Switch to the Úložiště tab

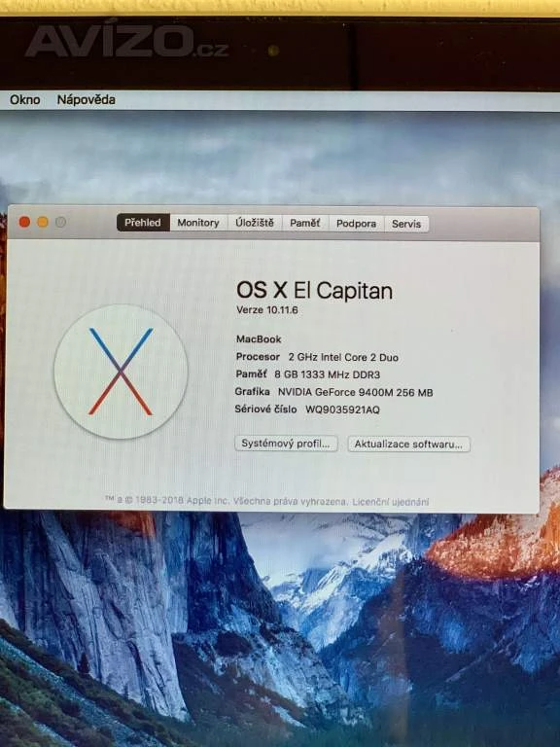[x=255, y=223]
